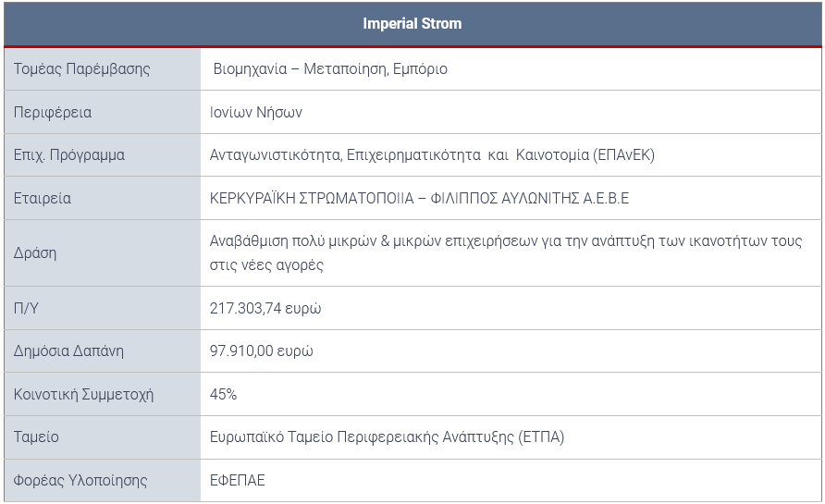Viewport: 825px width, 504px height.
Task: Click the 97.910,00 ευρώ value
Action: pyautogui.click(x=261, y=350)
